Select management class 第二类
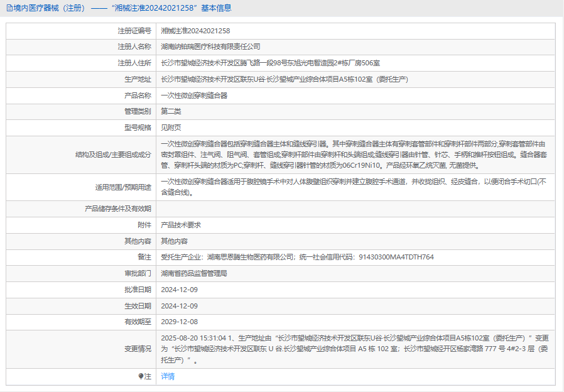Screen dimensions: 564x392 pyautogui.click(x=171, y=111)
